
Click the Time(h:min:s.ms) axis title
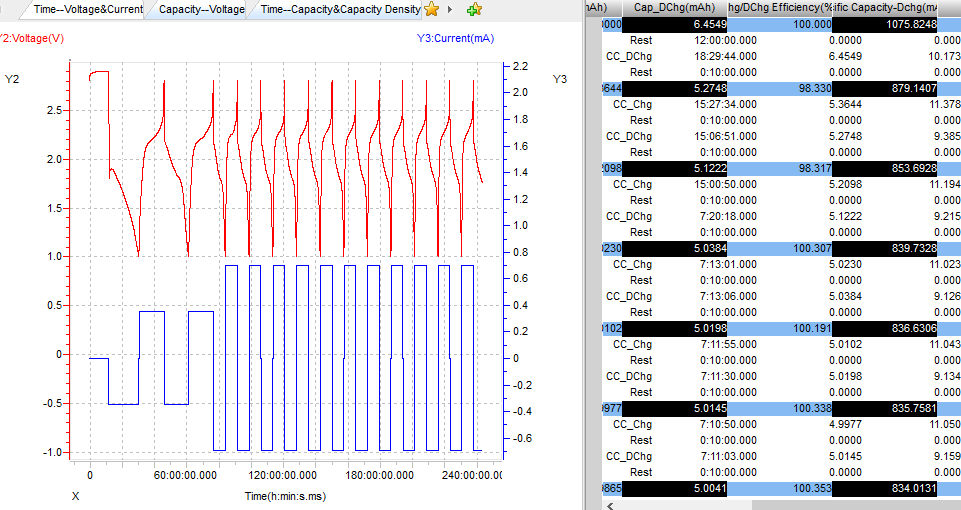(x=286, y=496)
